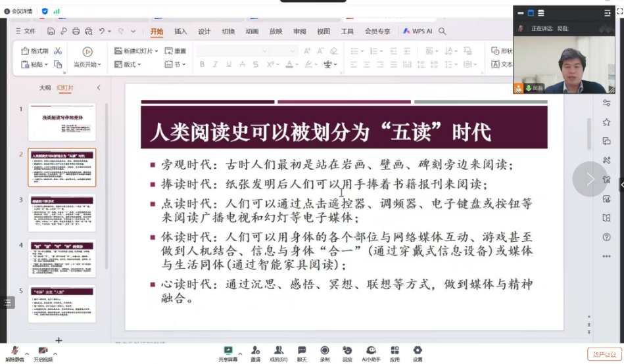This screenshot has width=624, height=364.
Task: Expand the 新建幻灯片 dropdown
Action: pos(156,51)
